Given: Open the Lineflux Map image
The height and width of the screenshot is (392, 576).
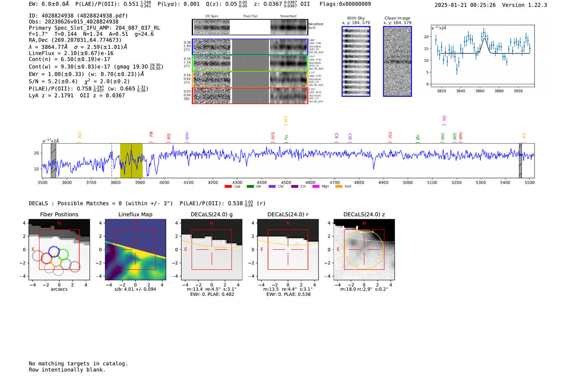Looking at the screenshot, I should (x=135, y=250).
